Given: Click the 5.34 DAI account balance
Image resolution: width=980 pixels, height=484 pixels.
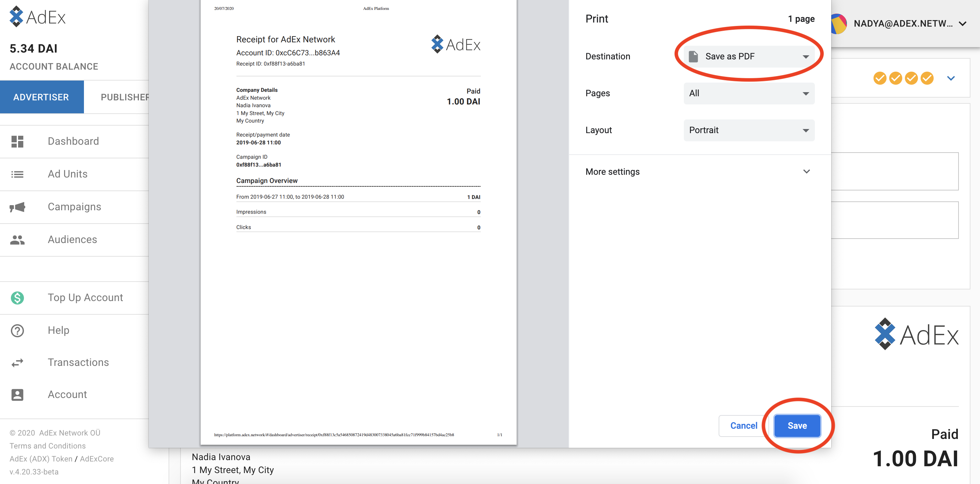Looking at the screenshot, I should (33, 49).
